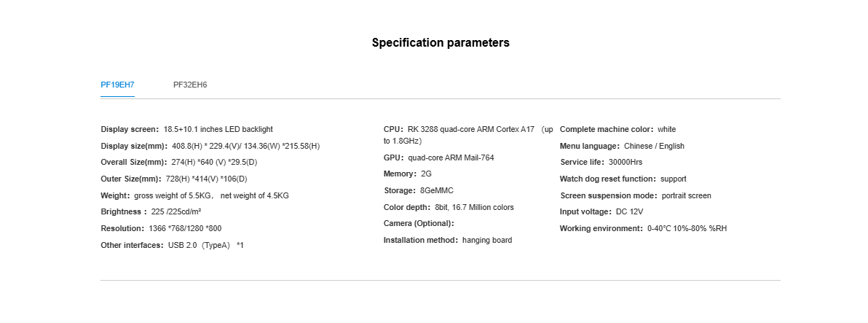Click the Outer Size(mm) specification row
The height and width of the screenshot is (323, 868).
[x=174, y=179]
